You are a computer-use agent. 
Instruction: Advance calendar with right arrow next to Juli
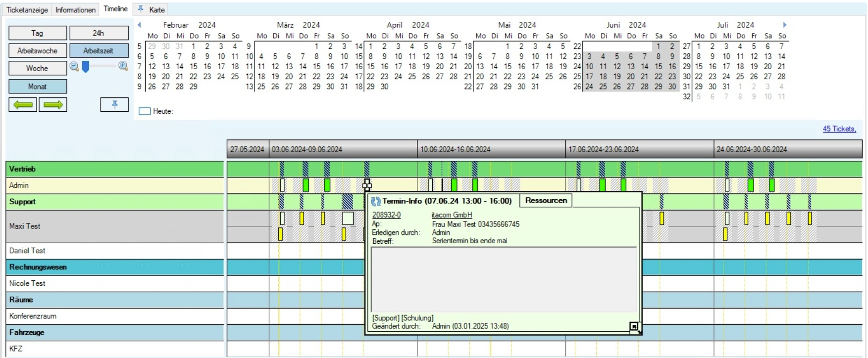pyautogui.click(x=784, y=25)
